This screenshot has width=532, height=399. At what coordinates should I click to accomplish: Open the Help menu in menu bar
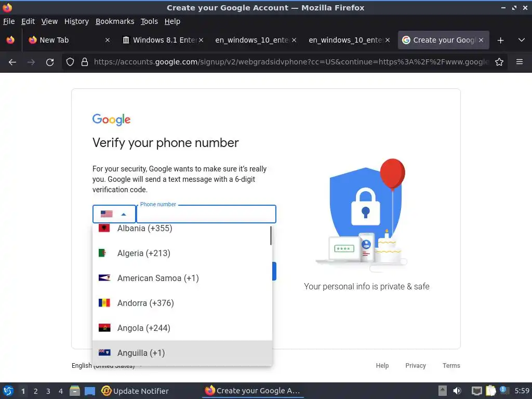pos(172,21)
